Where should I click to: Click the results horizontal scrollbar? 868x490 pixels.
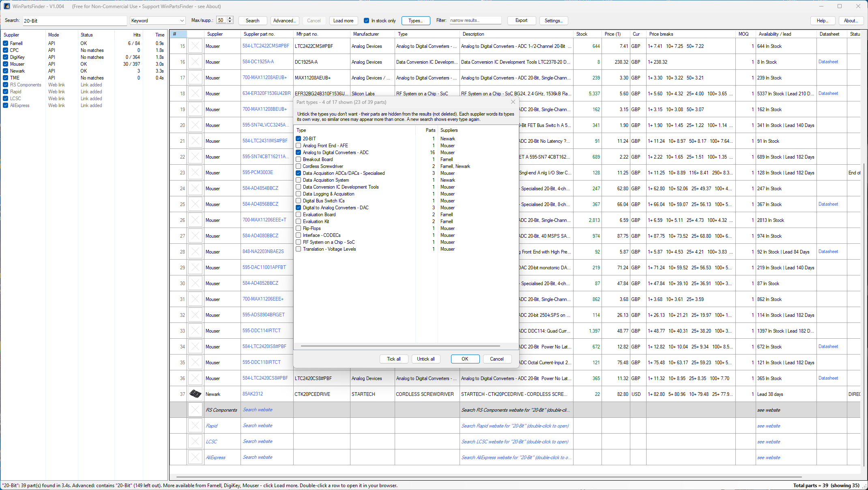point(489,477)
